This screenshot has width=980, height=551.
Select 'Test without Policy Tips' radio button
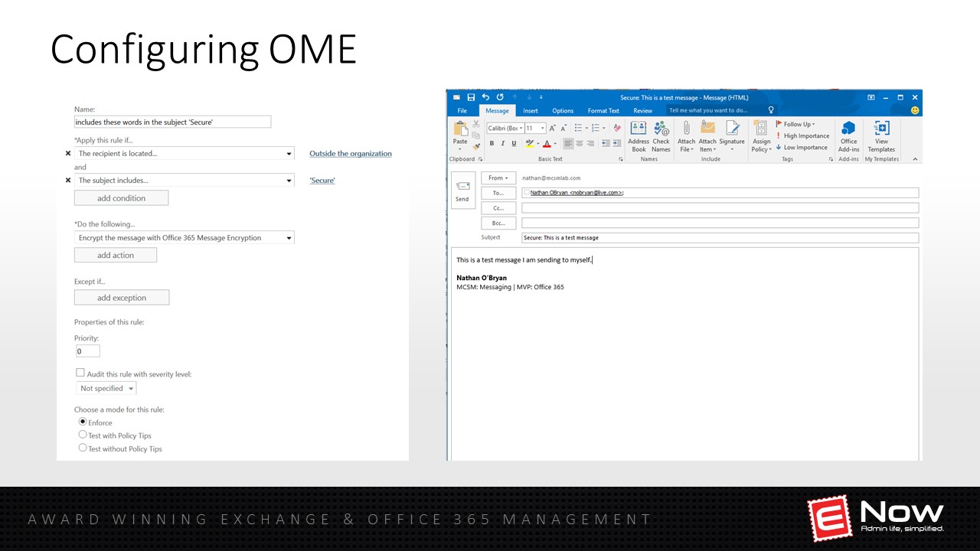(x=83, y=448)
